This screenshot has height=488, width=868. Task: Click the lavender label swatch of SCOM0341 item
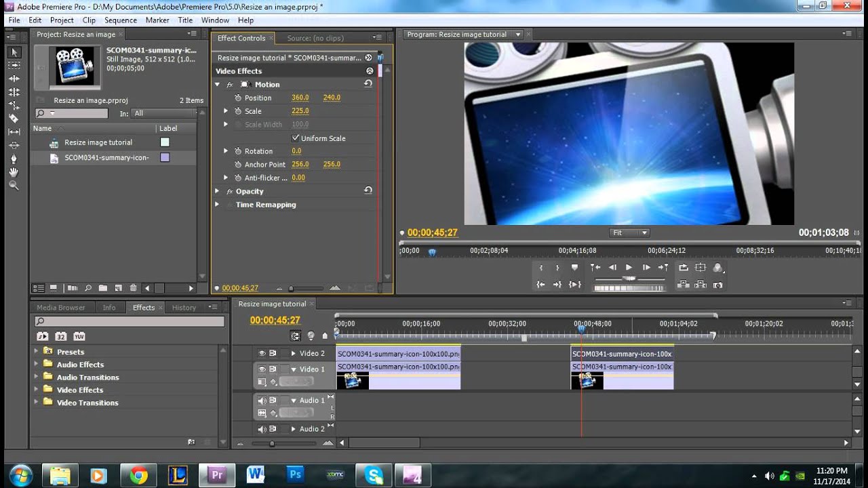point(165,157)
